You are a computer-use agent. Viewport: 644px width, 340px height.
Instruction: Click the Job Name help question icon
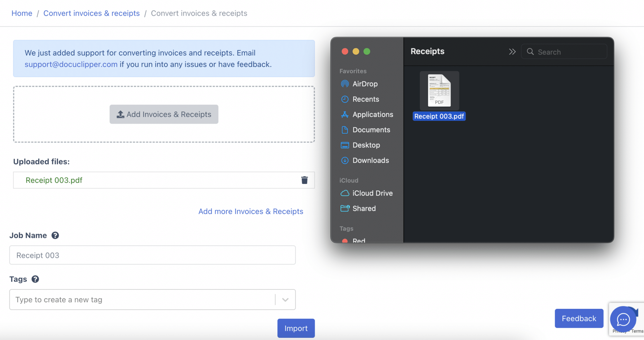[x=55, y=235]
